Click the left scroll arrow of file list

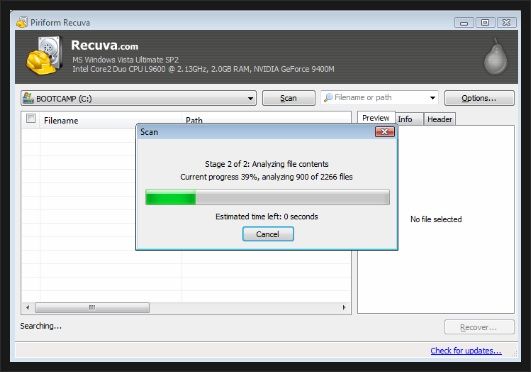tap(28, 308)
